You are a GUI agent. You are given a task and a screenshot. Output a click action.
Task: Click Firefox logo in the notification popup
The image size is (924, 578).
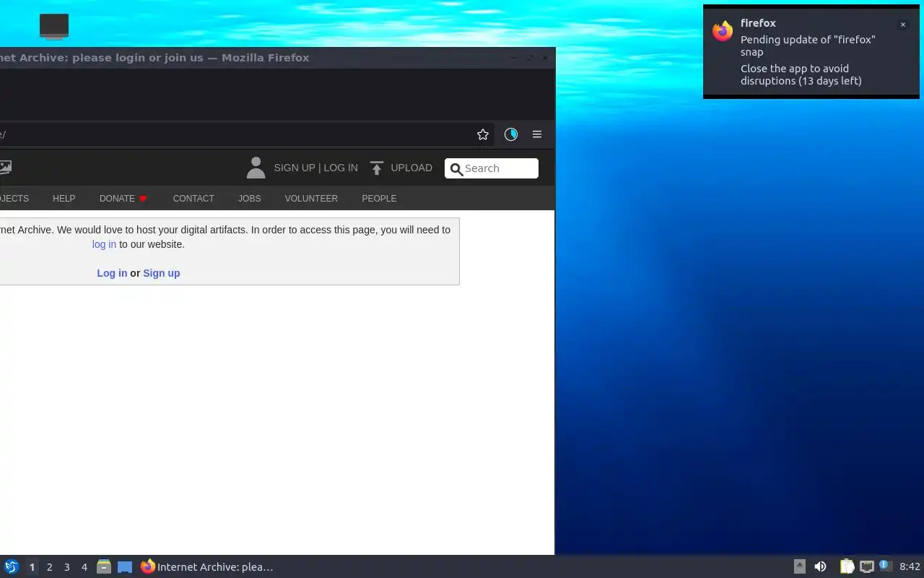(723, 30)
